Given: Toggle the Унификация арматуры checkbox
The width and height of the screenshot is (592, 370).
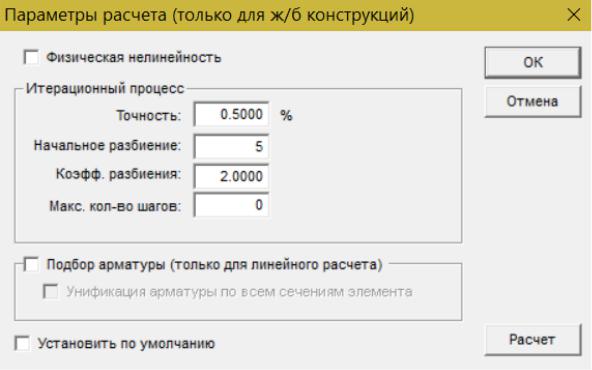Looking at the screenshot, I should (50, 291).
